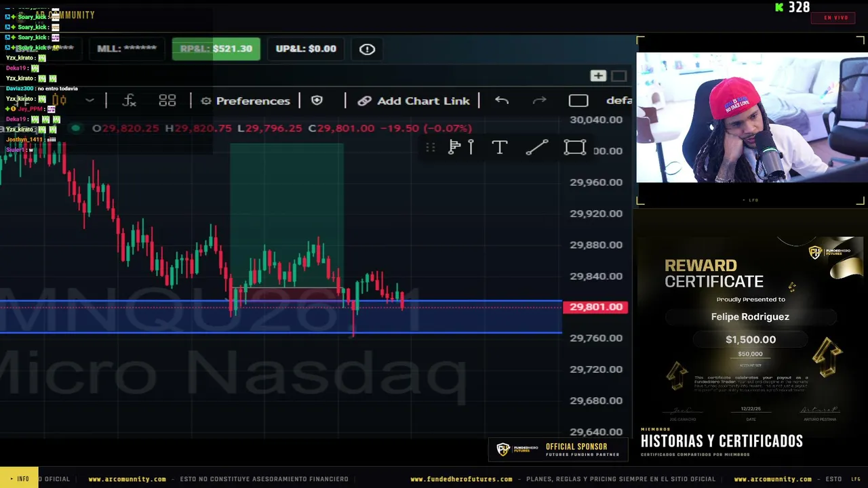The image size is (868, 488).
Task: Click the rounded rectangle icon beside redo
Action: (x=578, y=101)
